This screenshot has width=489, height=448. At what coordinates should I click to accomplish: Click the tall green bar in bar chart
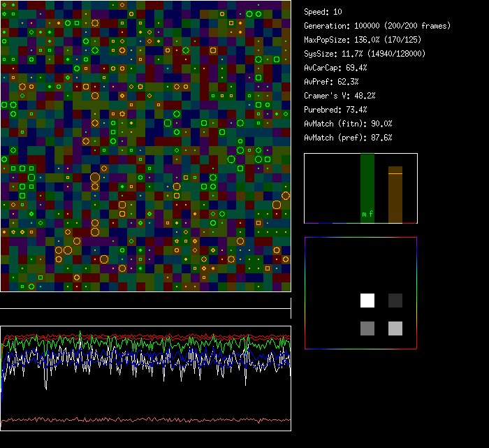coord(367,182)
